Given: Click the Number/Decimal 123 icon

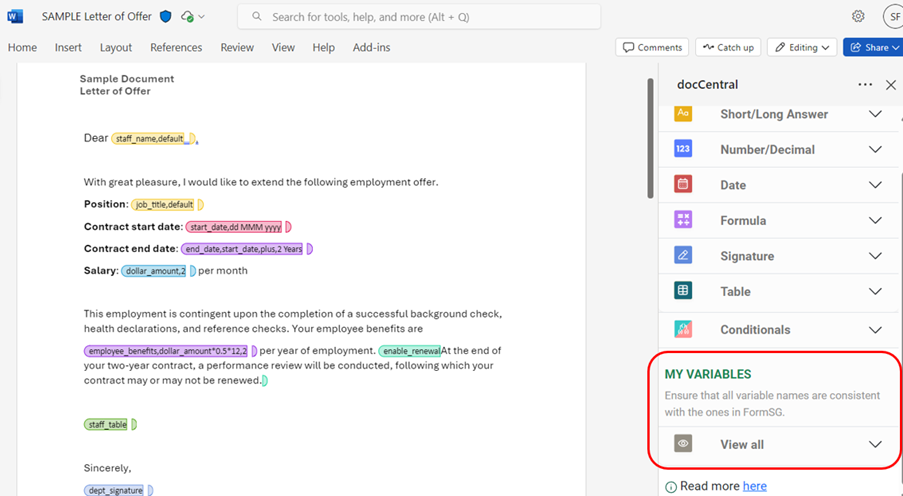Looking at the screenshot, I should tap(683, 149).
